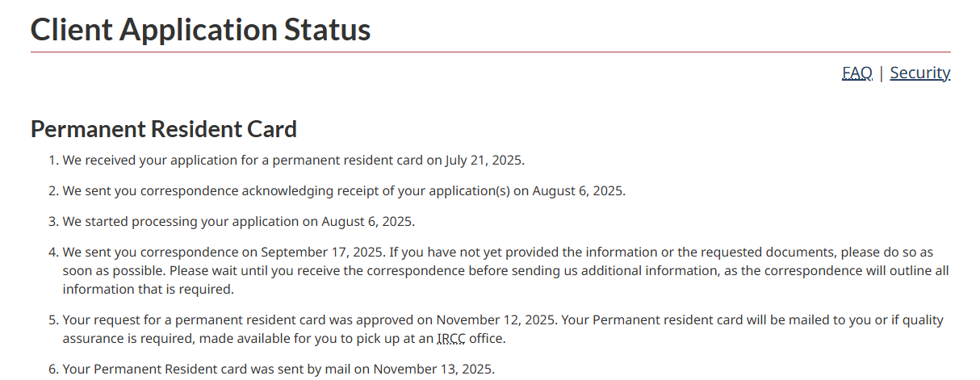The width and height of the screenshot is (980, 380).
Task: Select the acknowledging receipt correspondence line
Action: [343, 191]
